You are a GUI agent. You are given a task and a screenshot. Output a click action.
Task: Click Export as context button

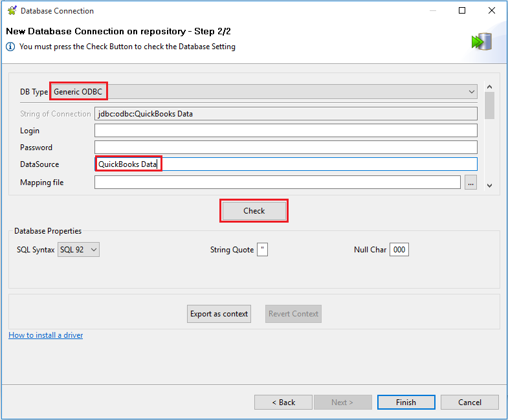[x=219, y=314]
